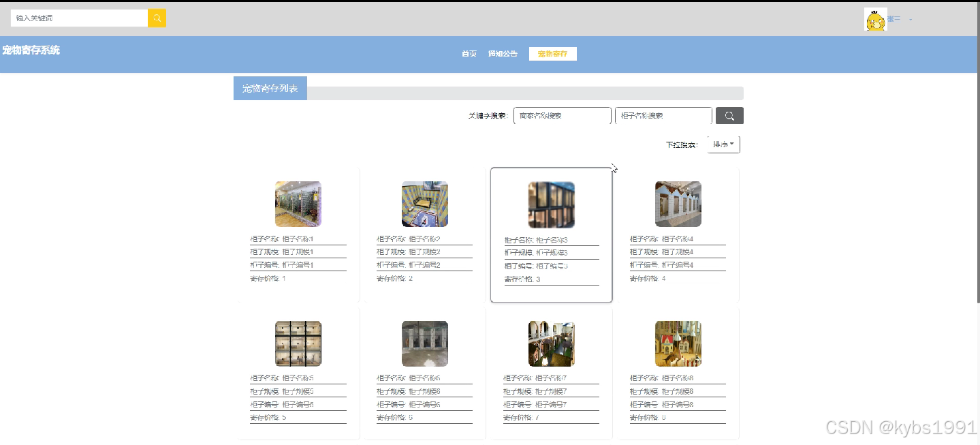Click the text 柜子名称: 柜子名称4
The height and width of the screenshot is (445, 980).
(x=662, y=239)
